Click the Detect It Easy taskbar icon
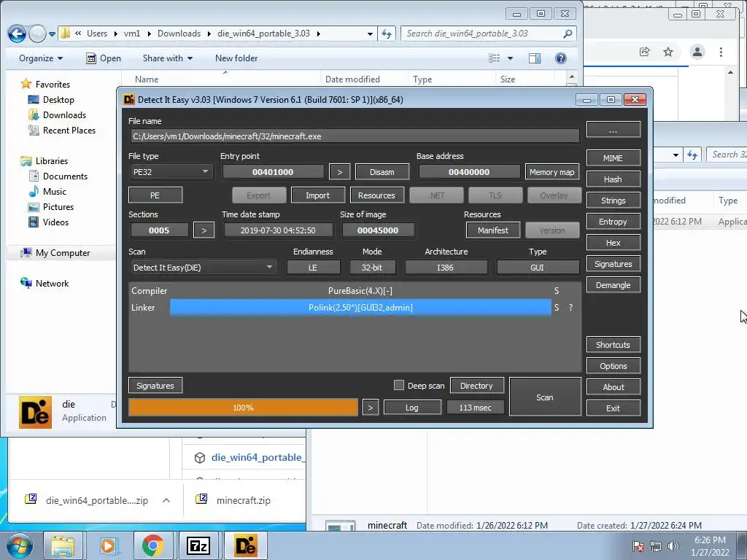The image size is (747, 560). (x=246, y=545)
